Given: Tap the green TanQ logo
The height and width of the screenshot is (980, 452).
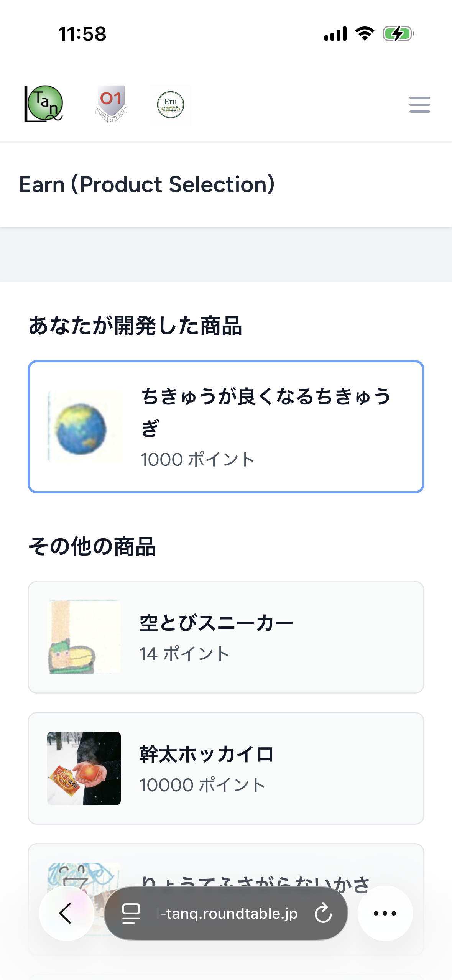Looking at the screenshot, I should click(x=44, y=104).
